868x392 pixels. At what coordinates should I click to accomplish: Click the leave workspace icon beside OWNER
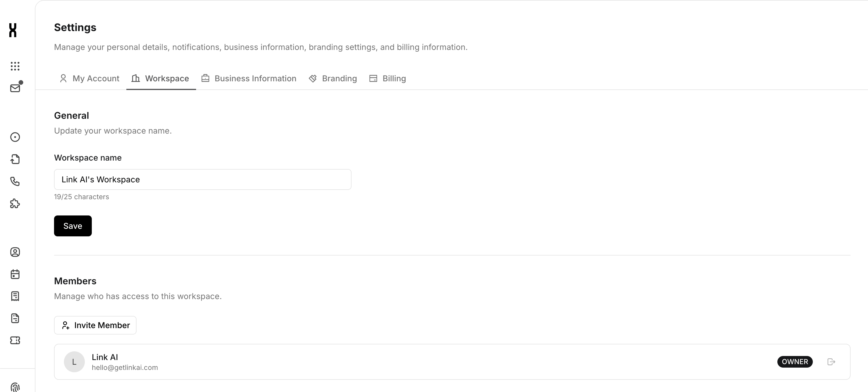pyautogui.click(x=831, y=362)
